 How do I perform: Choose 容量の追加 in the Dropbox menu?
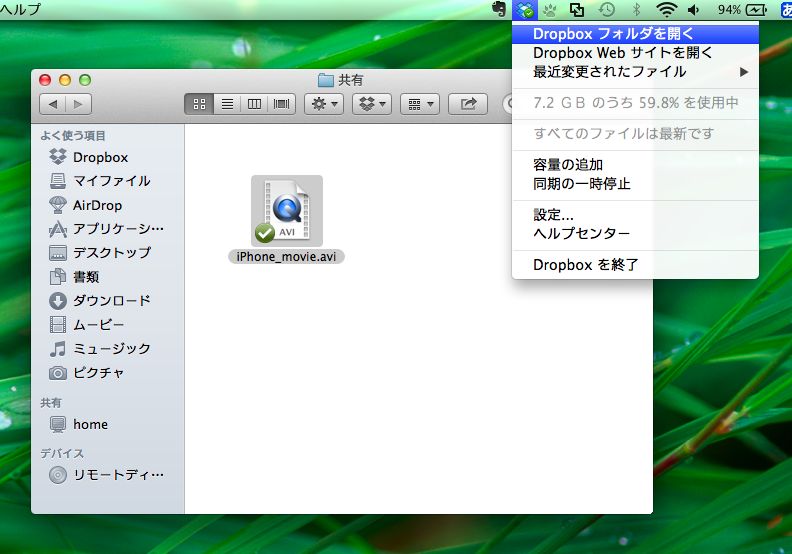(635, 165)
